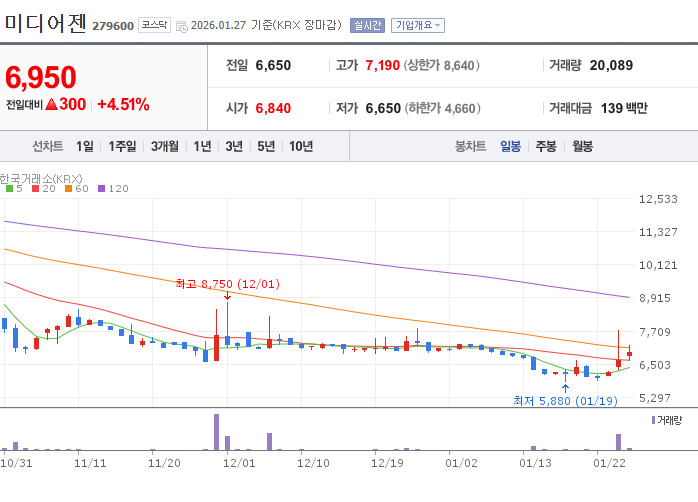Select the 1주일 line chart tab
Screen dimensions: 698x502
tap(122, 146)
